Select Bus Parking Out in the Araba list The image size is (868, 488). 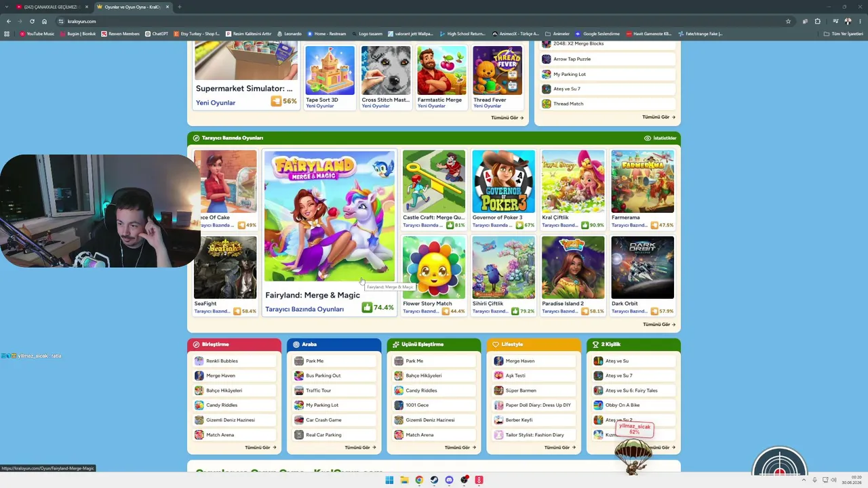pyautogui.click(x=334, y=375)
